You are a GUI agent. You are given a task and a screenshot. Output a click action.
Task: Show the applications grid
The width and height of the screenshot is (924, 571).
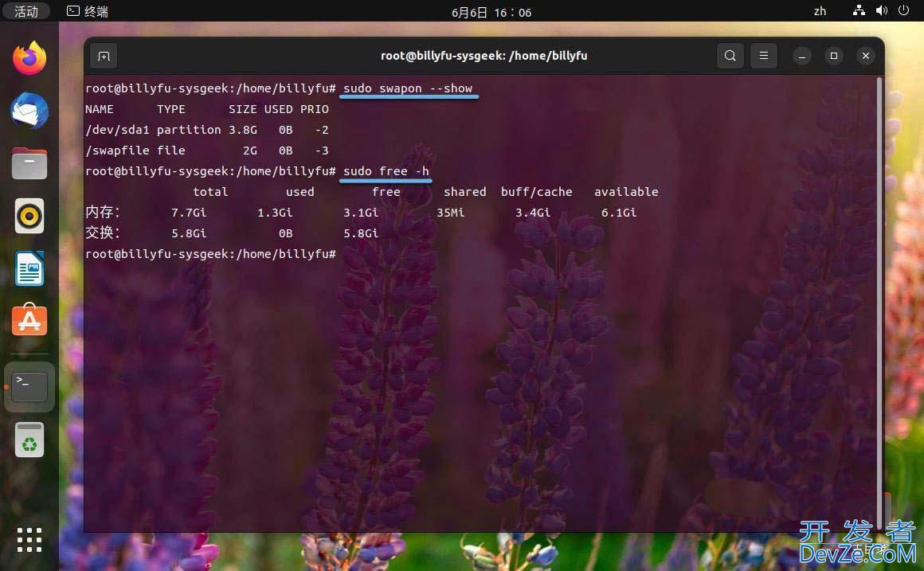pyautogui.click(x=29, y=540)
